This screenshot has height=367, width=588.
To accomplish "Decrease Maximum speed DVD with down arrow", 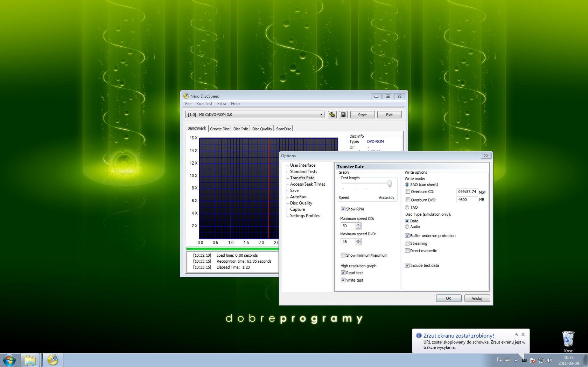I will click(x=358, y=243).
